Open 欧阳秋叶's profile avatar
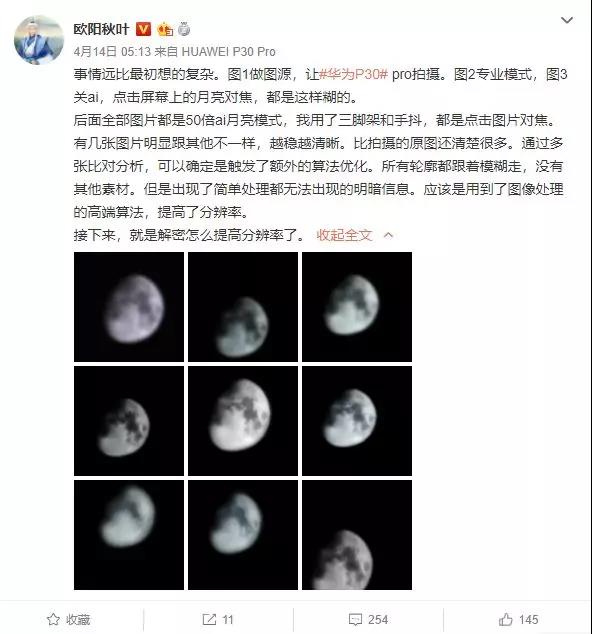The image size is (592, 634). [39, 40]
